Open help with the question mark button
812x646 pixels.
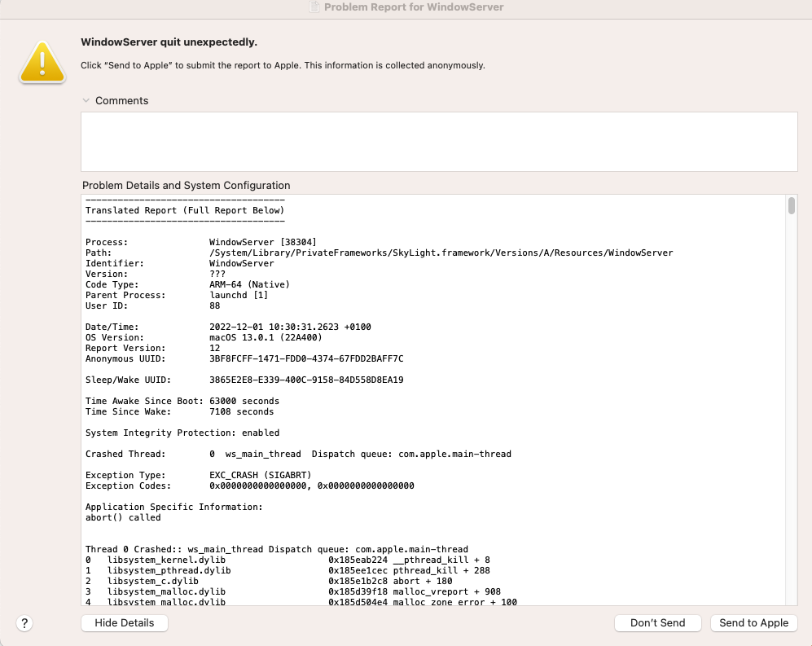pyautogui.click(x=24, y=623)
